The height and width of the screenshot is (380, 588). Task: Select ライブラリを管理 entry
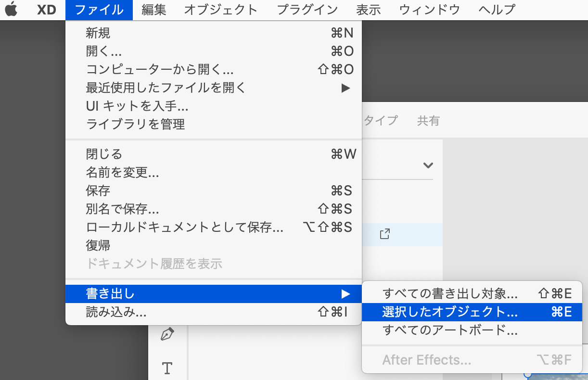click(x=213, y=124)
